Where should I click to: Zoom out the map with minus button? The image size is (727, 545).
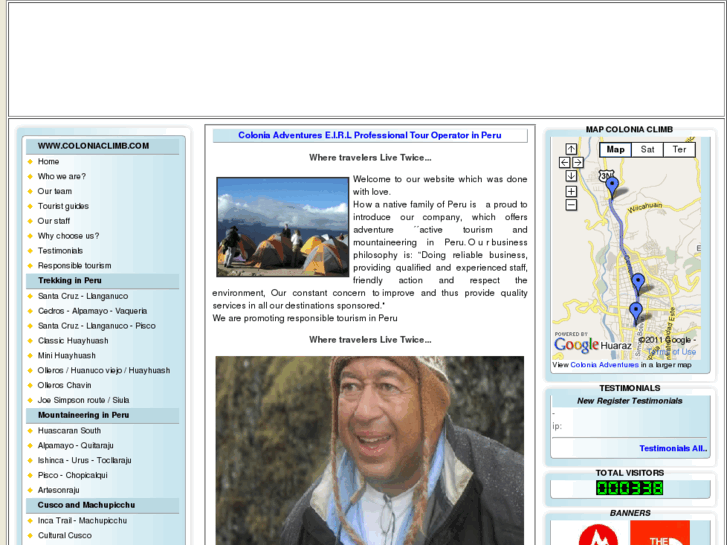[571, 205]
